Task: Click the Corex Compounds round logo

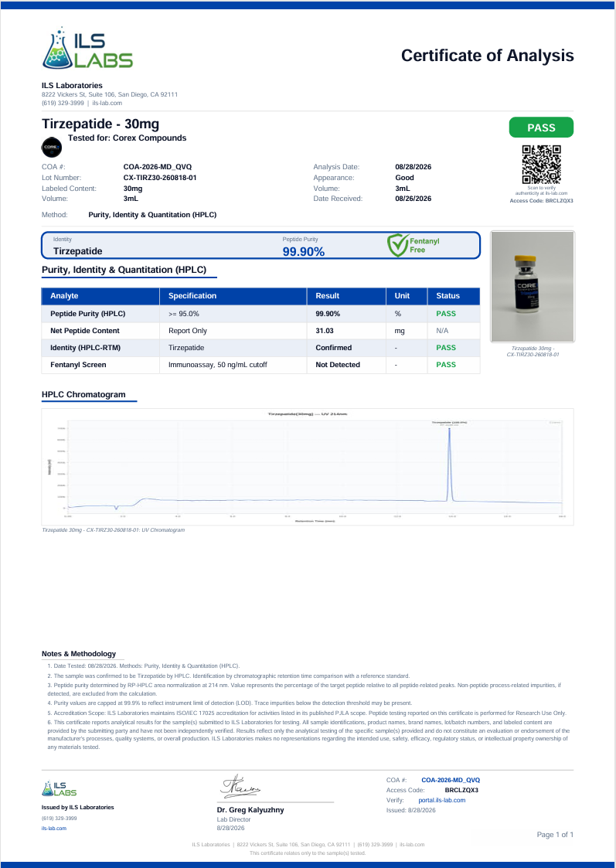Action: 52,147
